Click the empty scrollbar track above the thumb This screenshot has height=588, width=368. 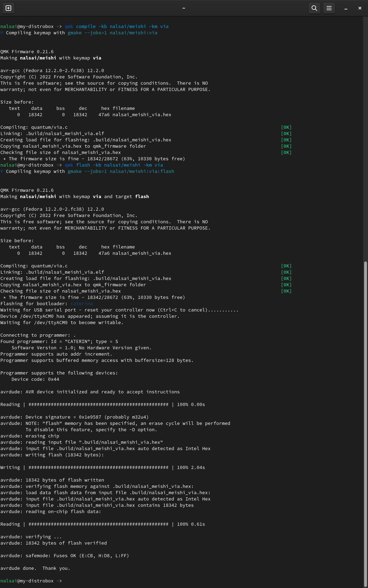click(366, 140)
